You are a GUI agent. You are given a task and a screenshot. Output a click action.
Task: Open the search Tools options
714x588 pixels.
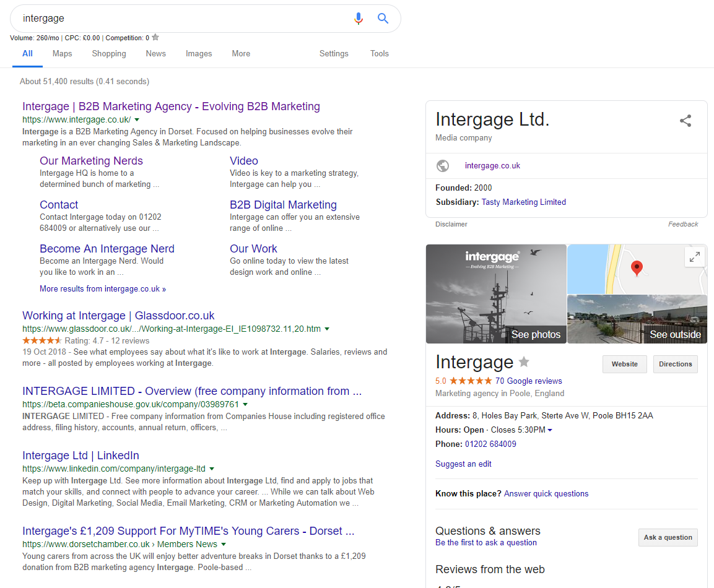pyautogui.click(x=380, y=54)
